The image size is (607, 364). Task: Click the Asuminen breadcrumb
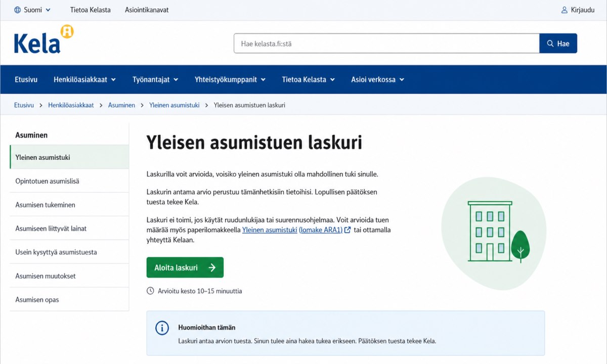pos(121,105)
